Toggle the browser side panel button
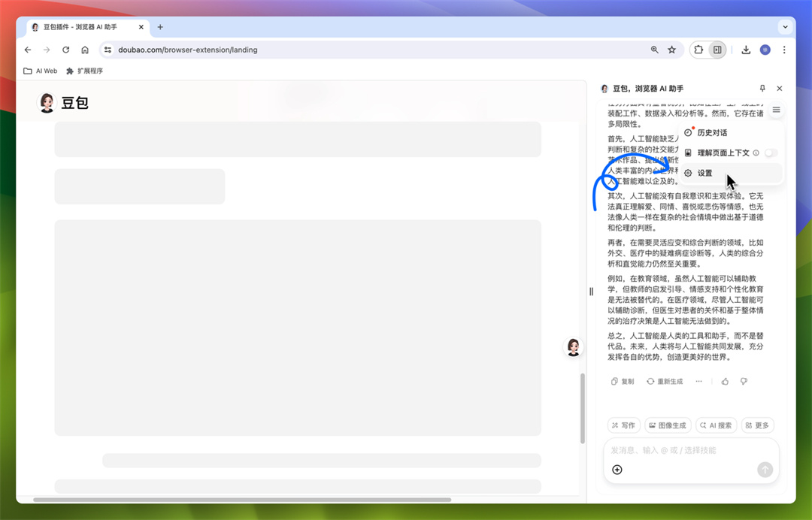 [x=717, y=50]
